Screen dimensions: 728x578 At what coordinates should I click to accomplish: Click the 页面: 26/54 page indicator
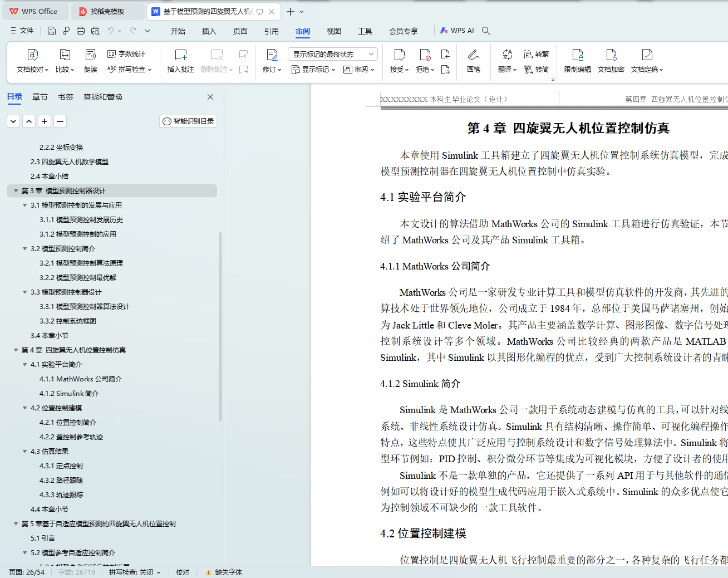[27, 572]
